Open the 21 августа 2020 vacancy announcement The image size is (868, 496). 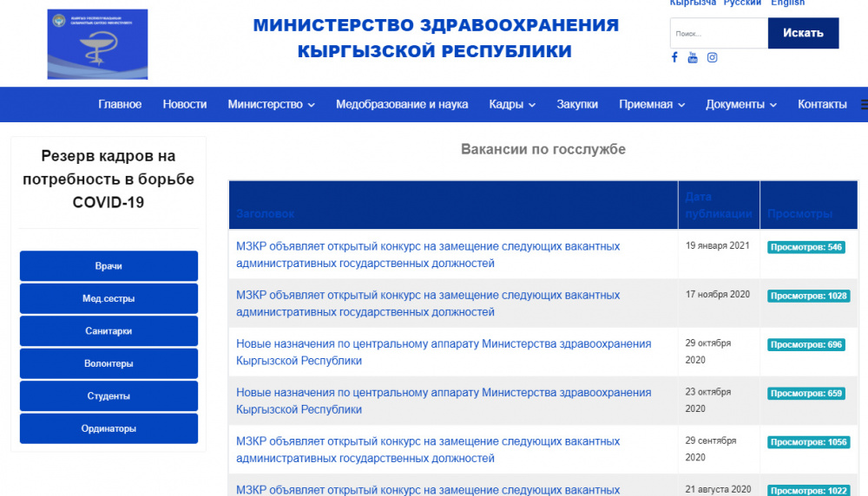(428, 490)
